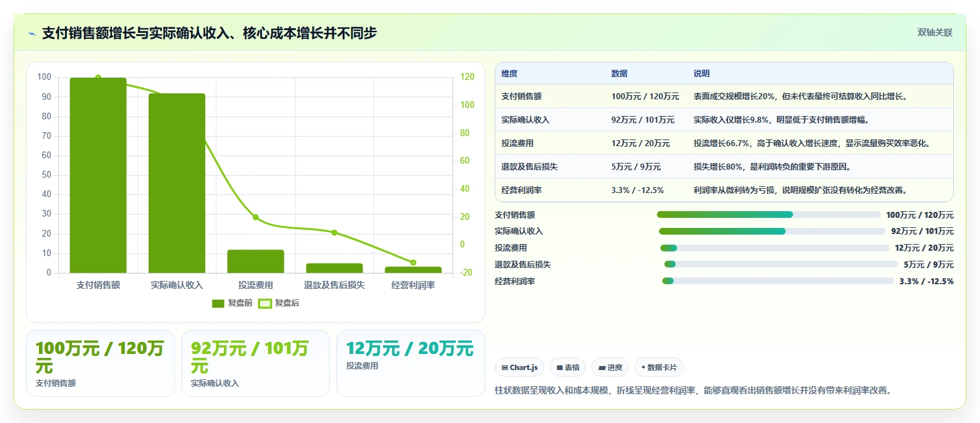Click the chart caption starting 柱状数据呈现收入
The width and height of the screenshot is (980, 423).
coord(693,390)
